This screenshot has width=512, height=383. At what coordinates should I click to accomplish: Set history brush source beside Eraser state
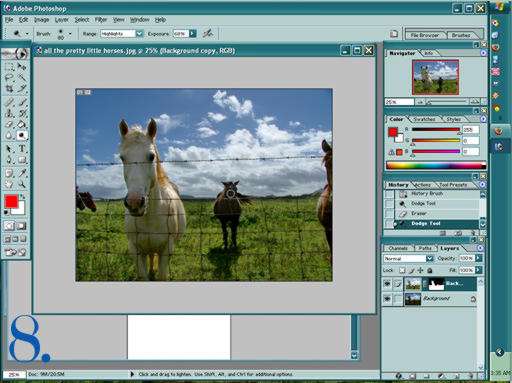389,213
